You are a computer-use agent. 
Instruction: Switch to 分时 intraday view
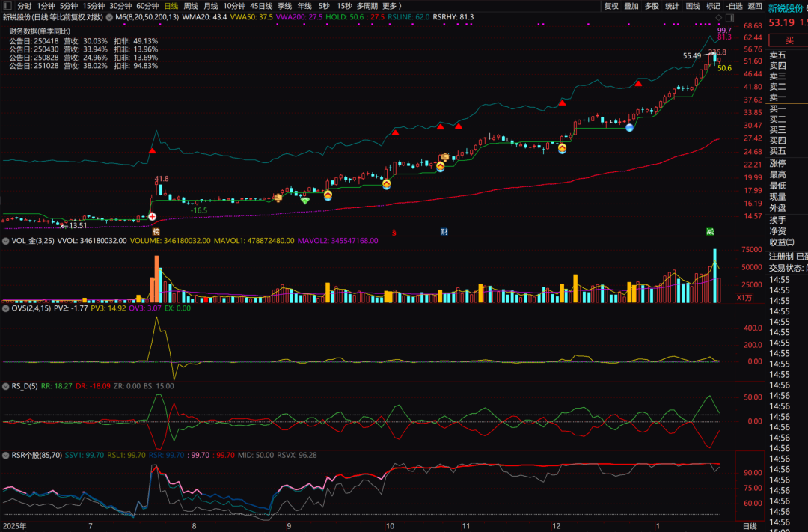[24, 6]
